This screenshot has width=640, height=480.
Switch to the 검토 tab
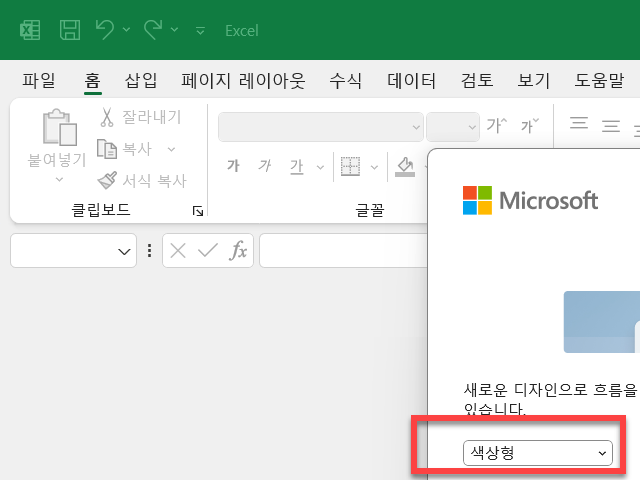click(477, 80)
